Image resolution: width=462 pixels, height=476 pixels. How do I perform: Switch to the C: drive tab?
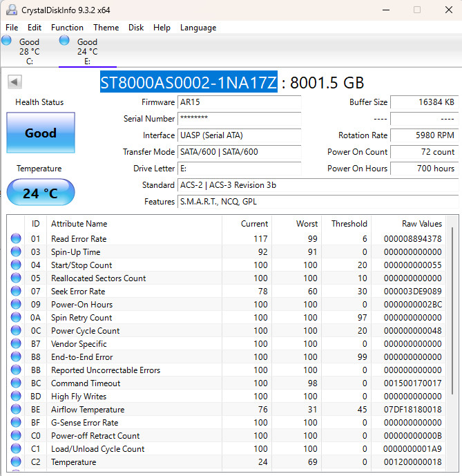point(30,51)
